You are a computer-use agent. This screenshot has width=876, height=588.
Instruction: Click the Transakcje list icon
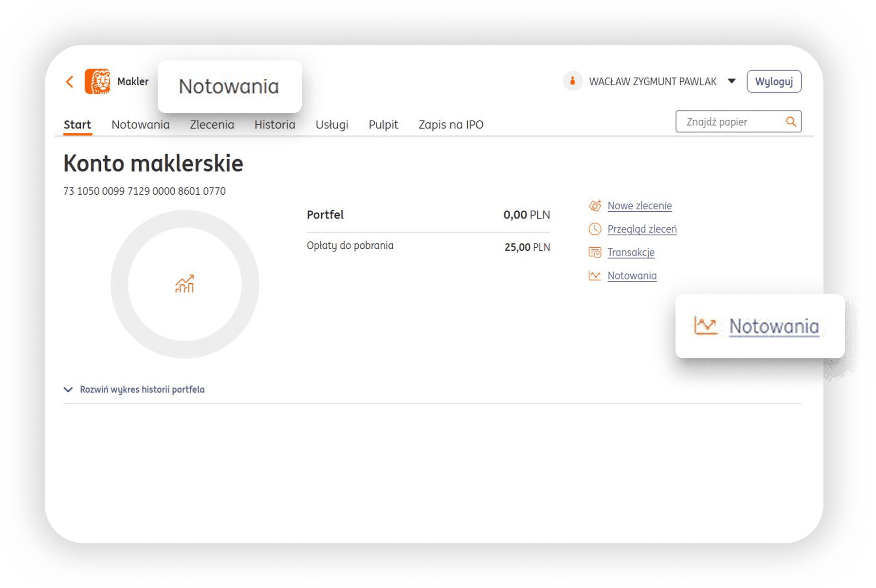coord(595,253)
